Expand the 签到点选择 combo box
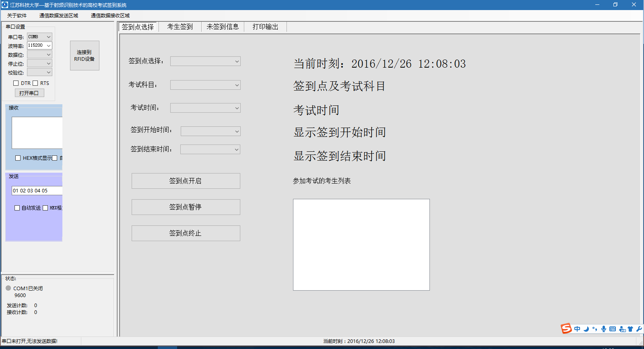The height and width of the screenshot is (349, 644). pos(205,61)
